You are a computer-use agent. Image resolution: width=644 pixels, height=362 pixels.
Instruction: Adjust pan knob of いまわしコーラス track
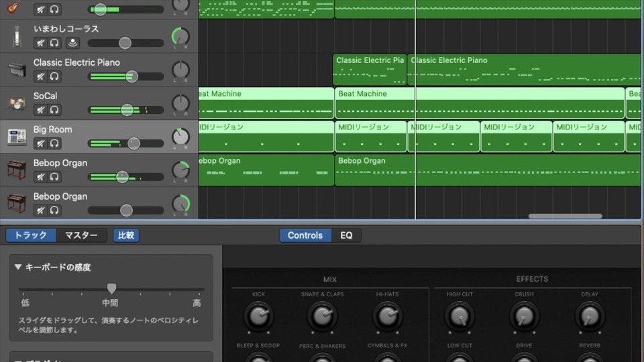click(x=180, y=36)
